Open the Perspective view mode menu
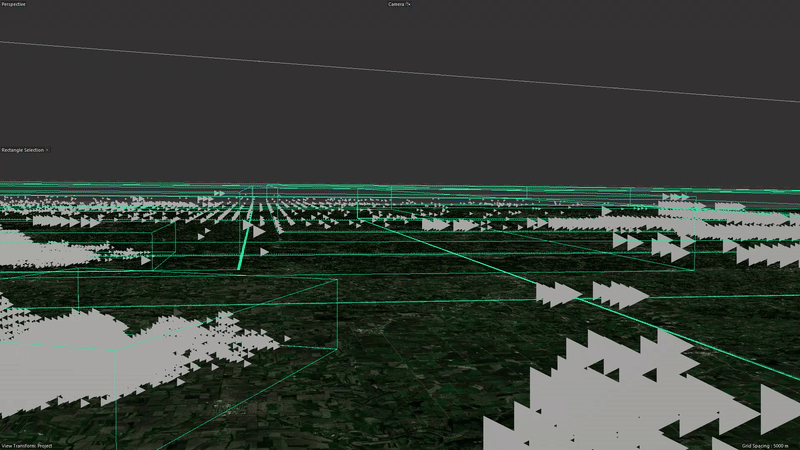Image resolution: width=800 pixels, height=450 pixels. tap(13, 4)
